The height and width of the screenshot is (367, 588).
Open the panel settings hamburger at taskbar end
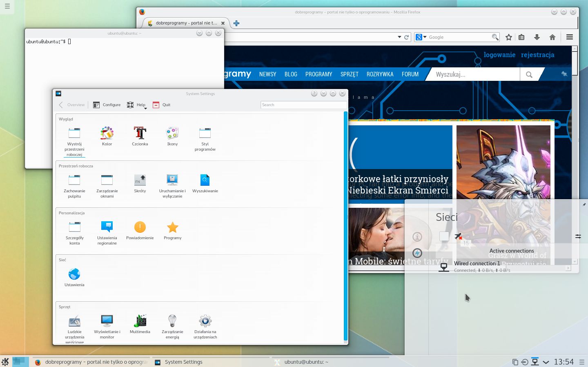582,362
